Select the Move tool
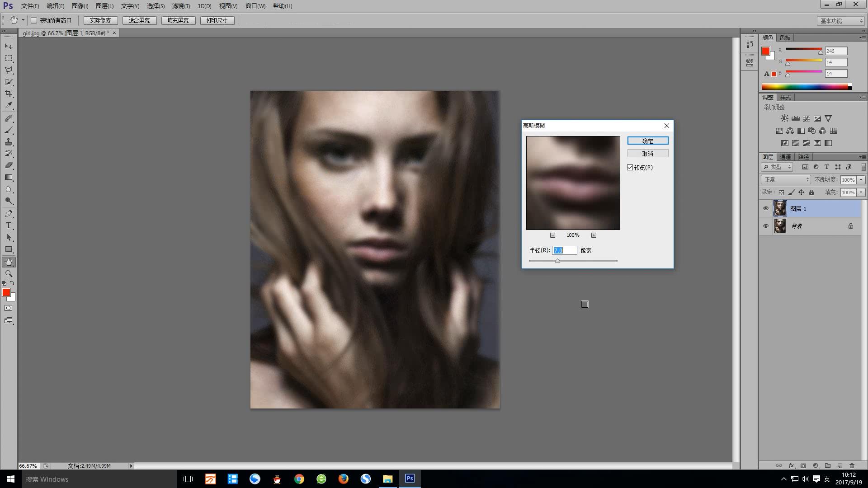868x488 pixels. [x=9, y=47]
